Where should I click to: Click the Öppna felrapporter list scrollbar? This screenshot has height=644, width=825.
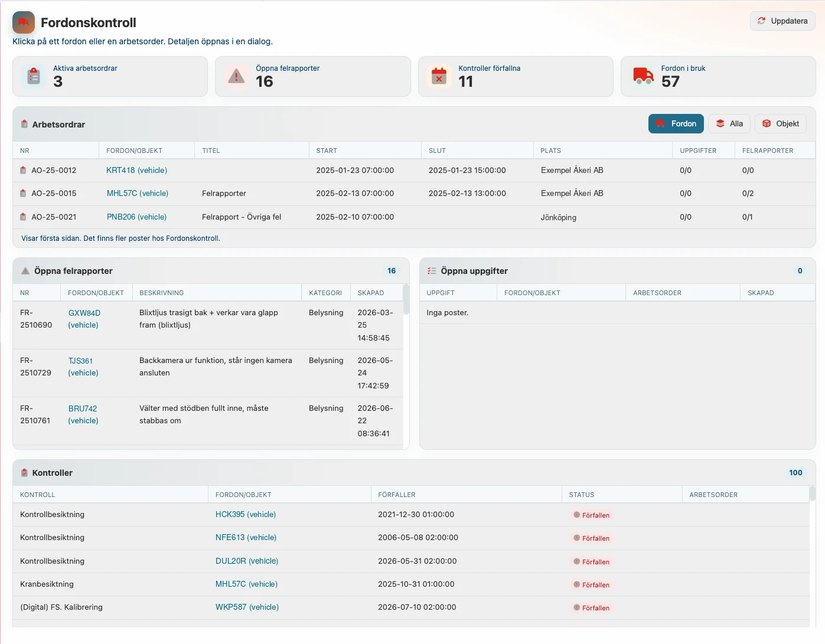pyautogui.click(x=406, y=300)
